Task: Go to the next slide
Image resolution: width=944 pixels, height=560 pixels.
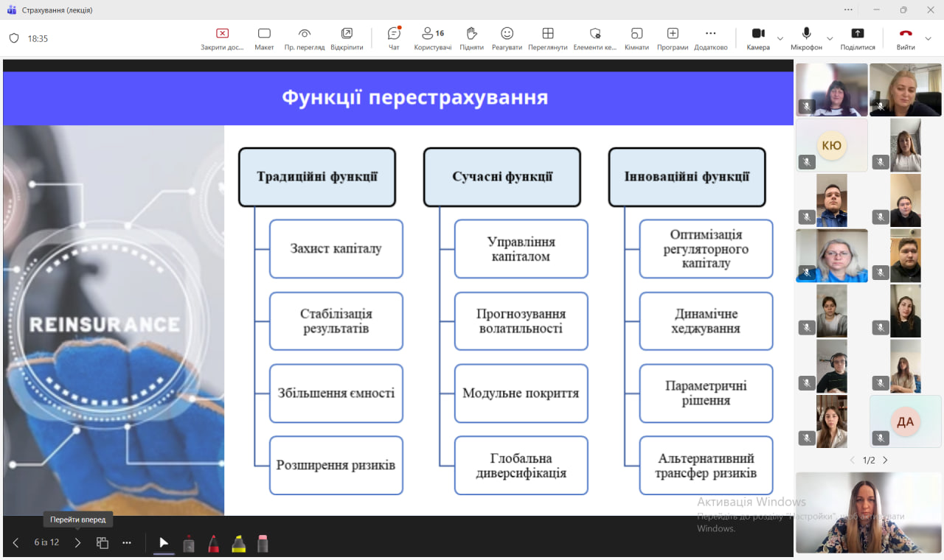Action: pos(77,543)
